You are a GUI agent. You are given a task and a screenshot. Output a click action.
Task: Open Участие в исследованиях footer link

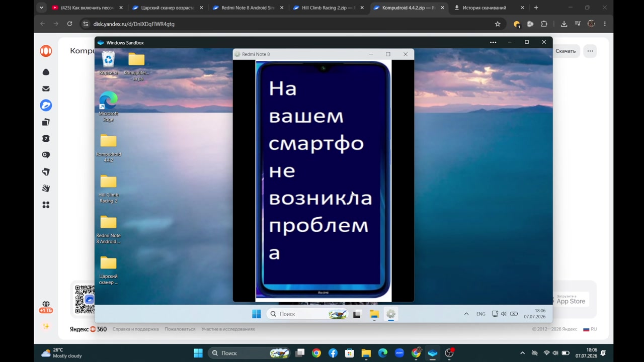pyautogui.click(x=228, y=329)
